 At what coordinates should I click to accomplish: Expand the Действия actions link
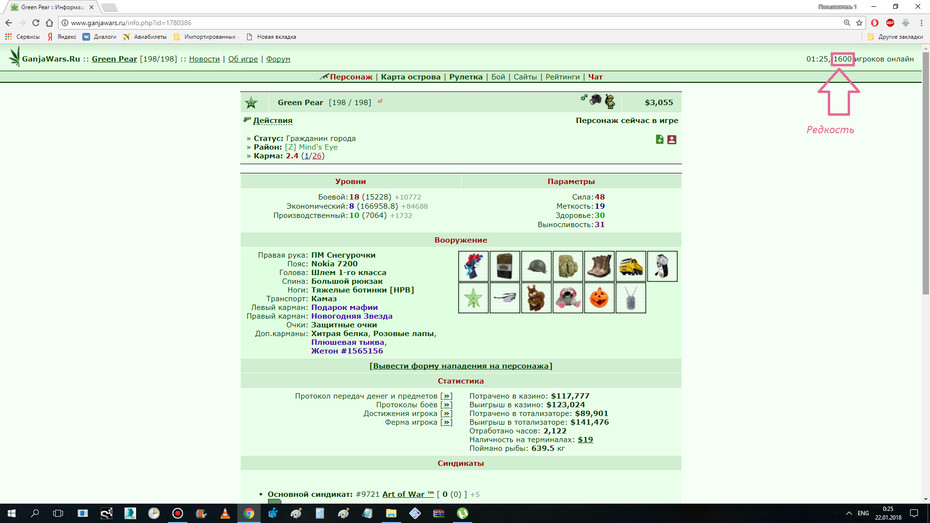[x=273, y=120]
